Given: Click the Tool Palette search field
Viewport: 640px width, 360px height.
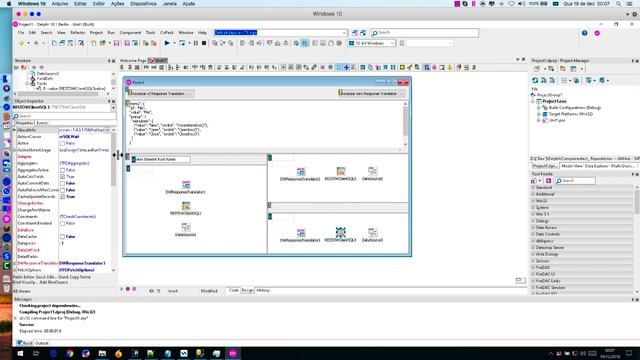Looking at the screenshot, I should click(x=576, y=181).
